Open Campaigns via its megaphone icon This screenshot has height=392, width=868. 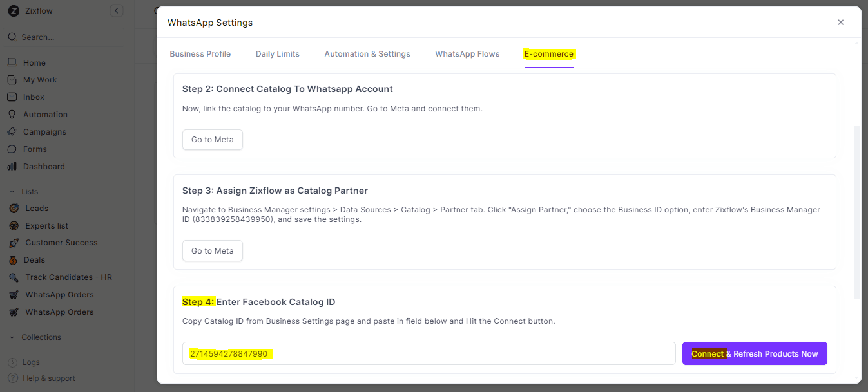click(12, 132)
